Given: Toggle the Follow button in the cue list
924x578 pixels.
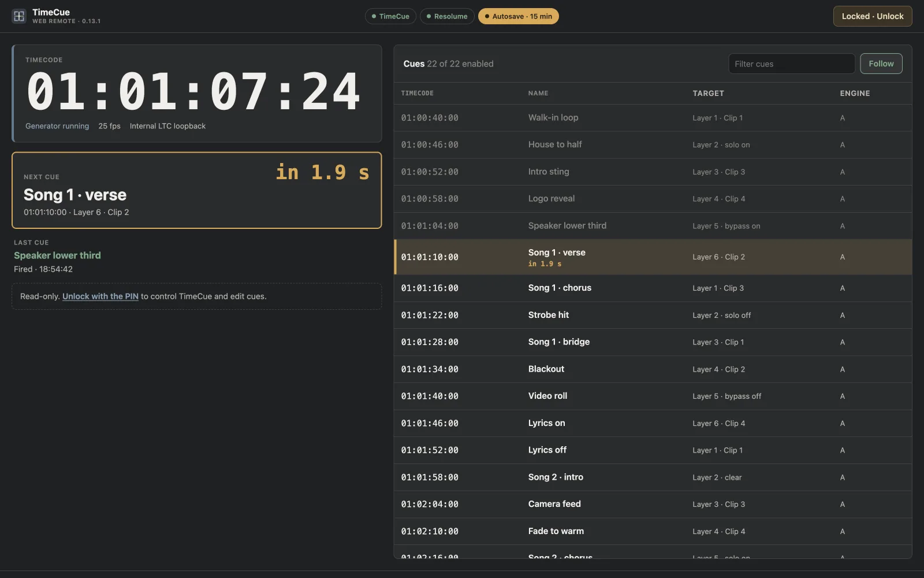Looking at the screenshot, I should tap(881, 64).
